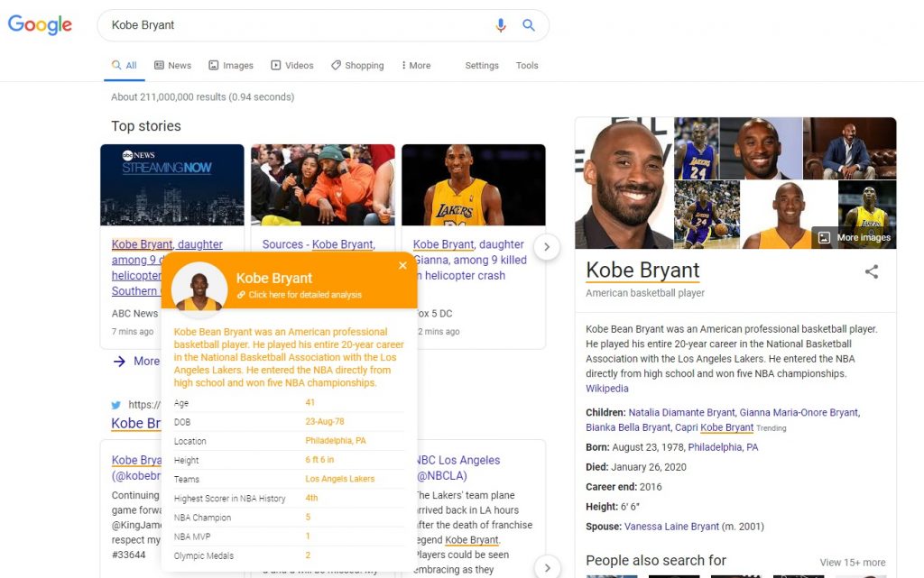Open the NBC Los Angeles tweet link
The image size is (924, 578).
[457, 468]
